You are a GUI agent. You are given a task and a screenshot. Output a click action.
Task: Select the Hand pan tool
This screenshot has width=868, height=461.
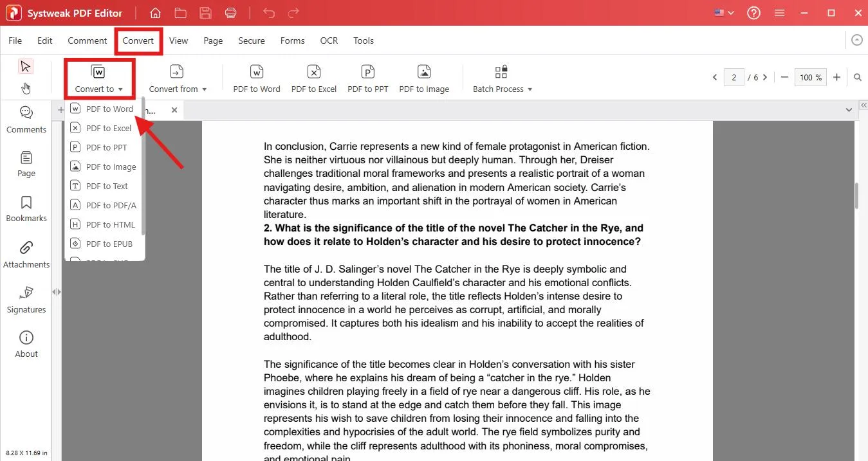pyautogui.click(x=26, y=88)
